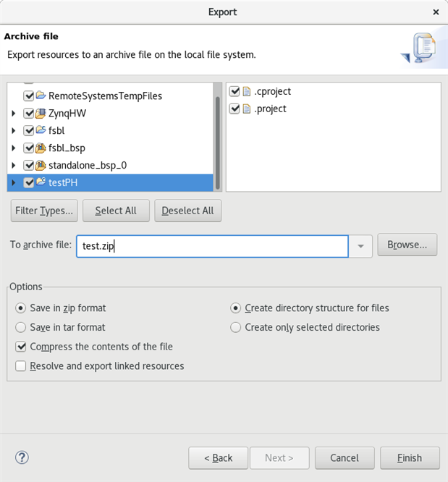Open help with the question mark icon
The height and width of the screenshot is (482, 448).
pos(22,457)
